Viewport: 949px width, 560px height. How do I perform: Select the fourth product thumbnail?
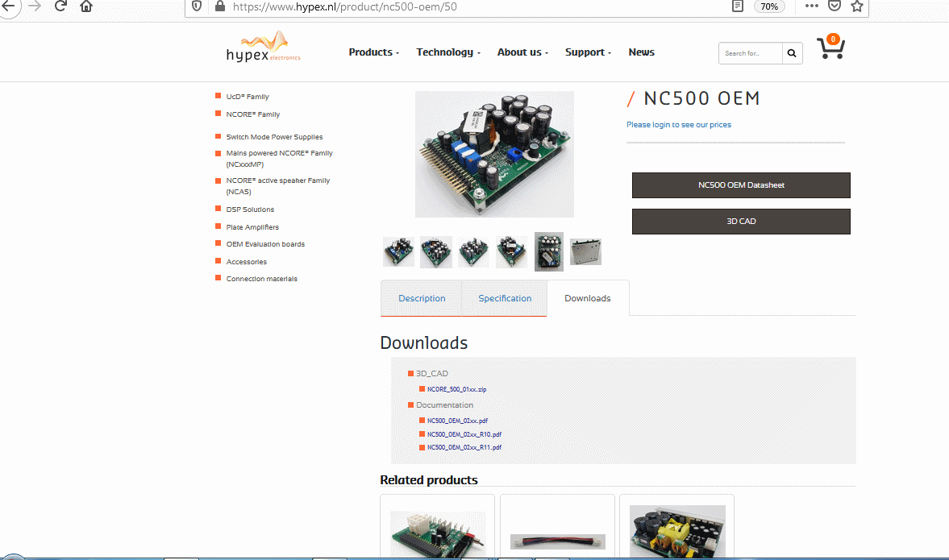(x=511, y=251)
